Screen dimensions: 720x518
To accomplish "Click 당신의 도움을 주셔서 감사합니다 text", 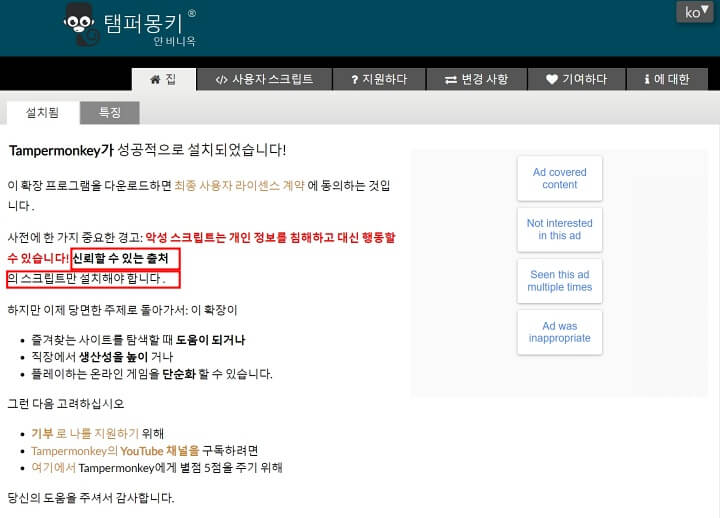I will tap(91, 498).
